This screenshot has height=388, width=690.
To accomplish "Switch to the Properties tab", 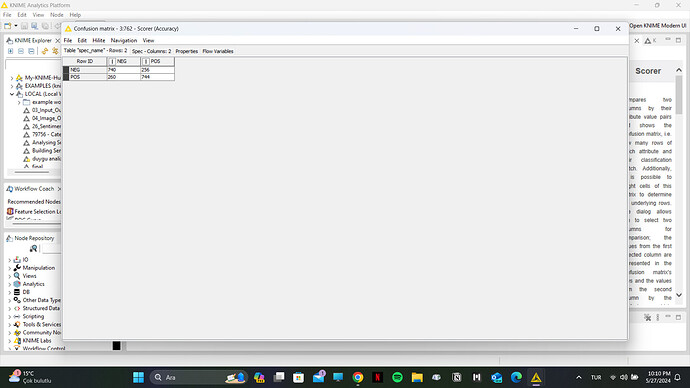I will point(187,51).
